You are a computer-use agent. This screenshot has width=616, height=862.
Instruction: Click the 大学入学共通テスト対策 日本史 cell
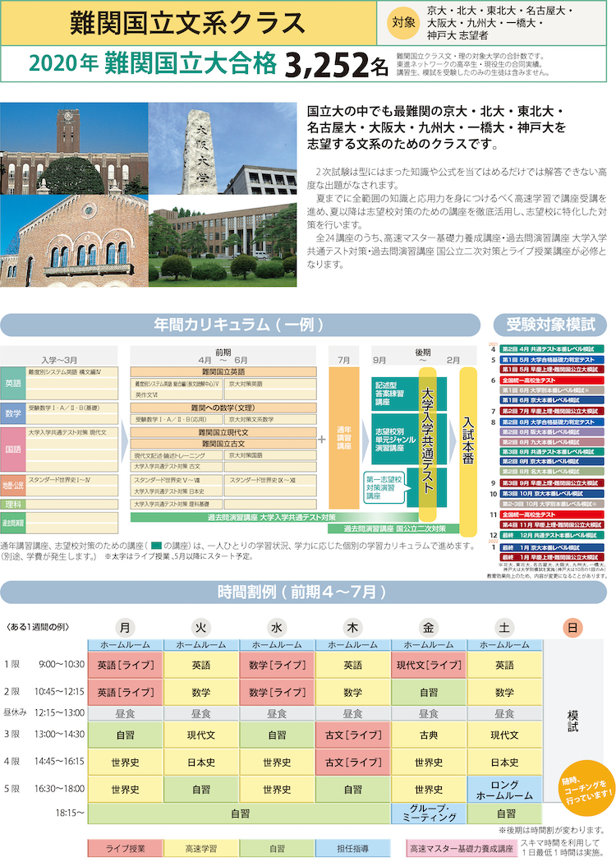177,491
